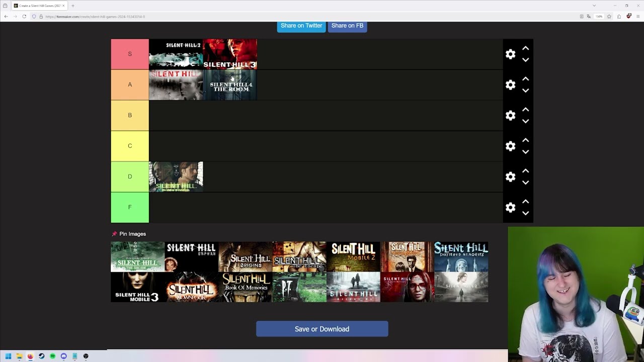Viewport: 644px width, 362px height.
Task: Move A tier row down
Action: 525,90
